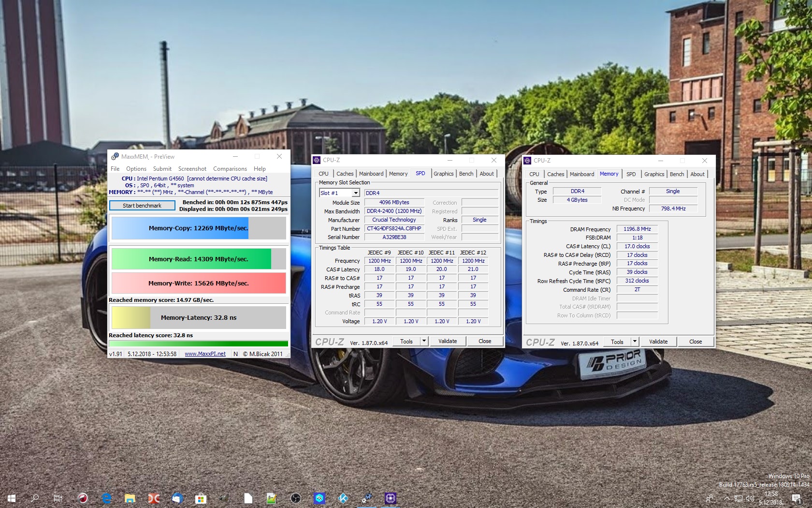
Task: Open the MaxxMEM Comparisons menu
Action: click(x=230, y=169)
